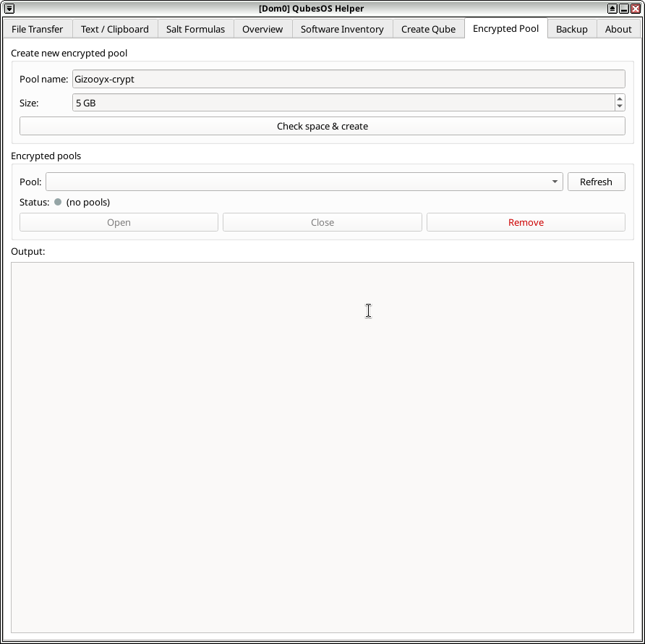645x644 pixels.
Task: Close the QubesOS Helper window
Action: pyautogui.click(x=635, y=8)
